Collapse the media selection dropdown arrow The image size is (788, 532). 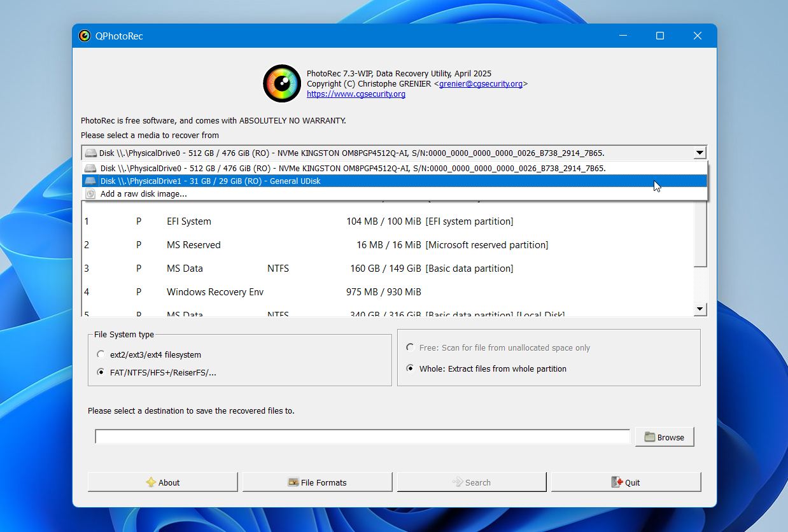[x=700, y=153]
